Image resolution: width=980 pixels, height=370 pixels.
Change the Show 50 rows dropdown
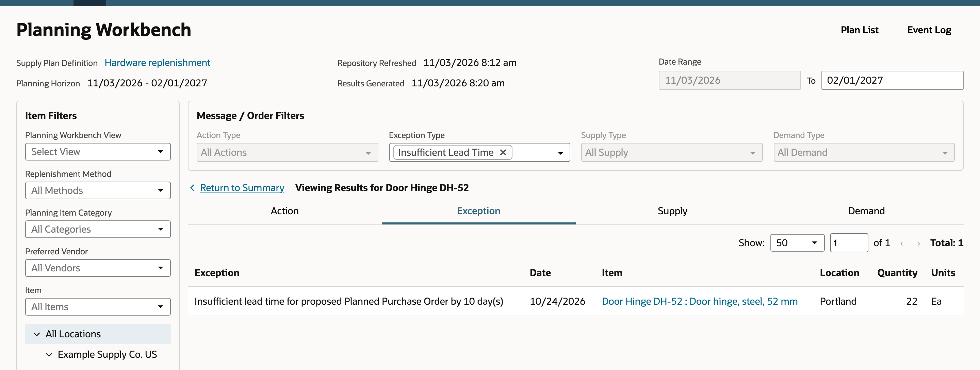[797, 243]
